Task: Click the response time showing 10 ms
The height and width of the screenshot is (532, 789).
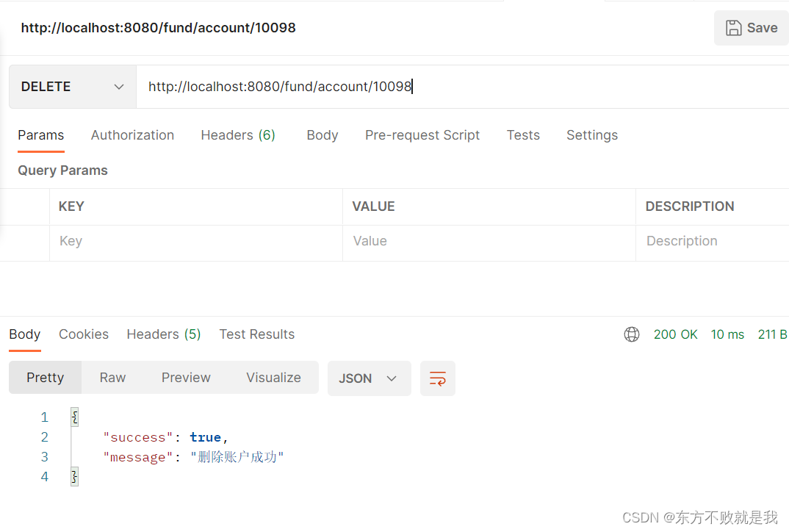Action: pos(727,334)
